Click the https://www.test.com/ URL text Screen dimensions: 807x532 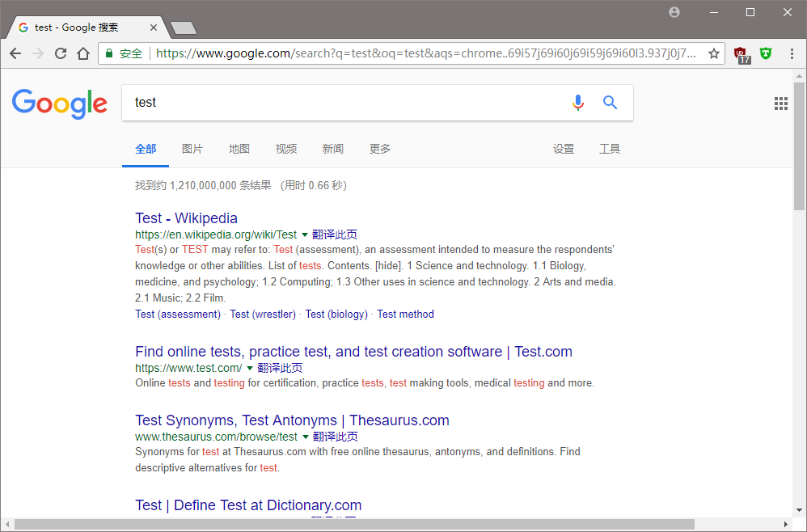pyautogui.click(x=188, y=368)
